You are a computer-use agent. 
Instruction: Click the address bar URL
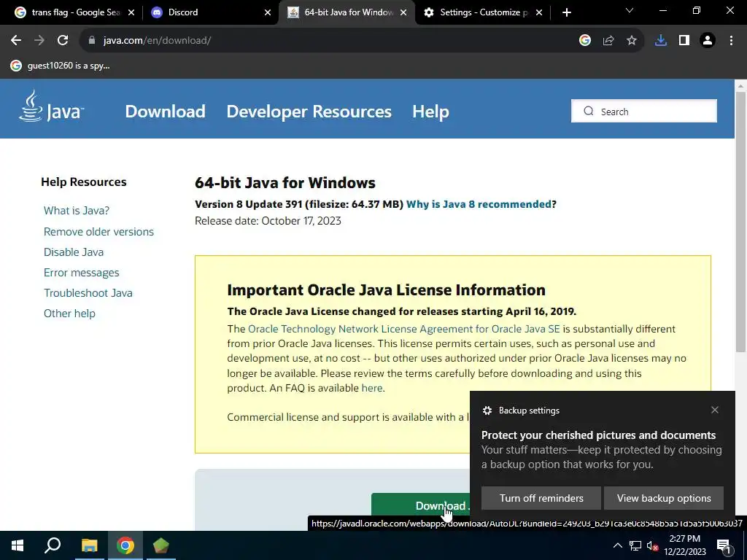point(157,41)
